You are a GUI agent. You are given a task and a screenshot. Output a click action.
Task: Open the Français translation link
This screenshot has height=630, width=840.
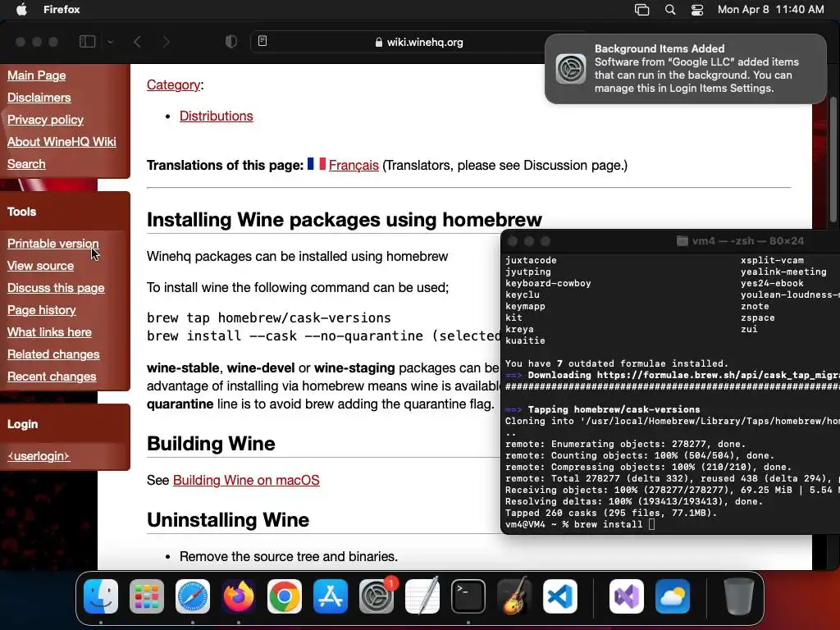(x=354, y=165)
